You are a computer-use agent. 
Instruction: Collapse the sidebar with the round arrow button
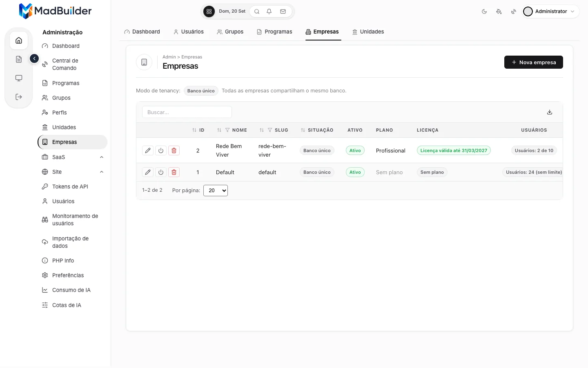34,59
